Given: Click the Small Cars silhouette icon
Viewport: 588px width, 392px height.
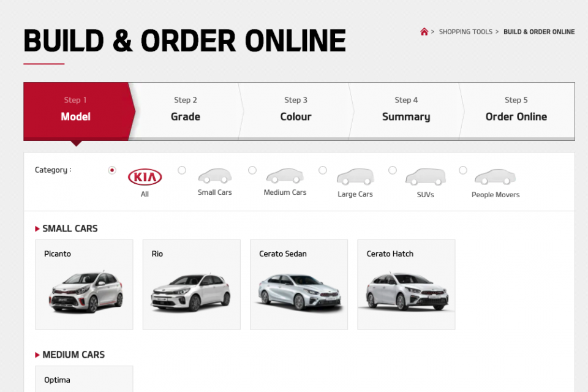Looking at the screenshot, I should click(215, 176).
